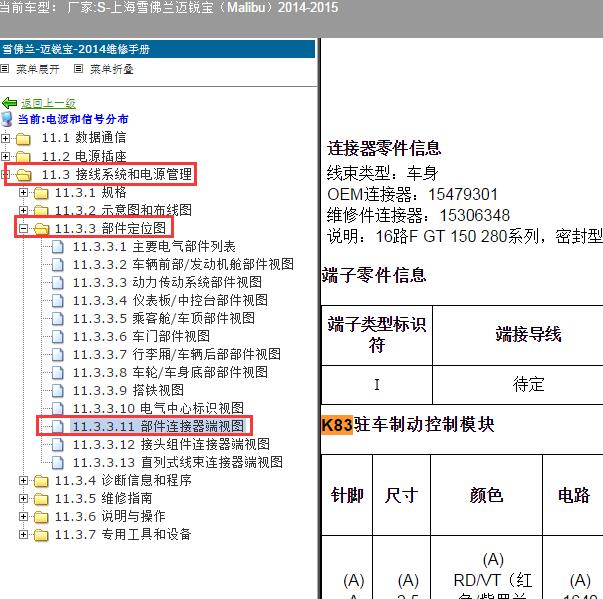Click the 11.3.2 示意图和布线图 folder icon
Viewport: 603px width, 599px height.
click(x=41, y=210)
